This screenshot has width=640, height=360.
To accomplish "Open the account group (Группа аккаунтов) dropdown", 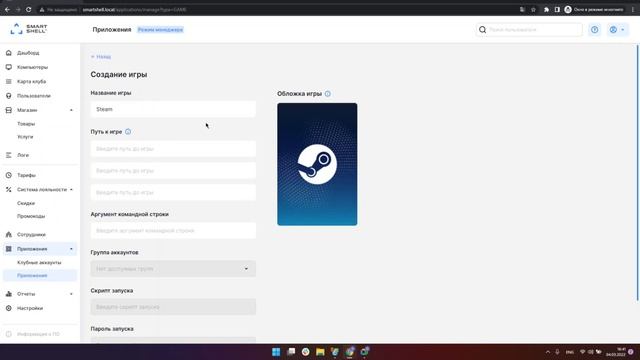I will coord(173,269).
